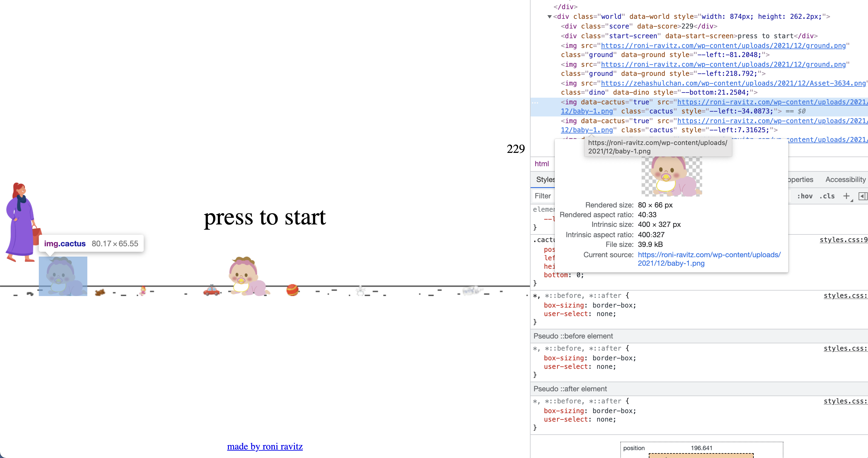Select the Styles tab
The width and height of the screenshot is (868, 458).
[x=546, y=179]
